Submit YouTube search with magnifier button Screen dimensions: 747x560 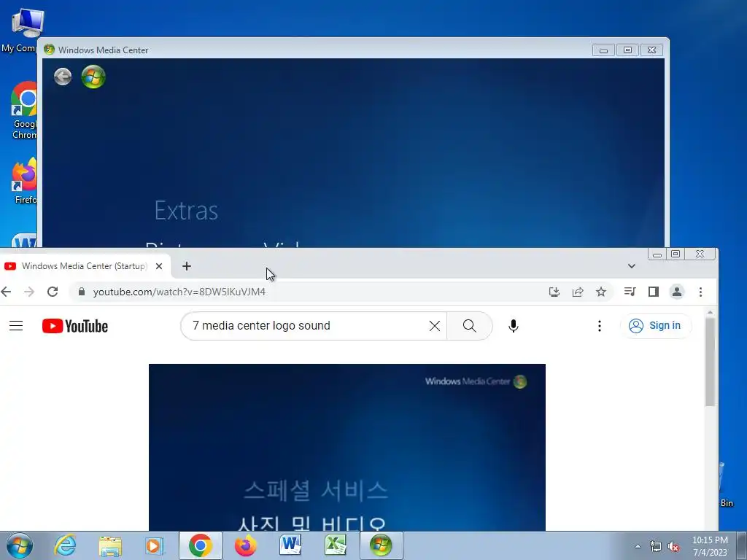tap(470, 326)
